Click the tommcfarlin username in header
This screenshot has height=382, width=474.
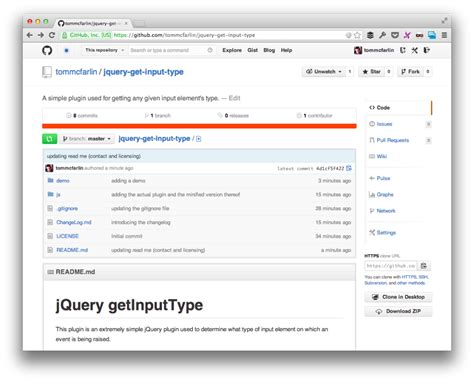click(379, 50)
